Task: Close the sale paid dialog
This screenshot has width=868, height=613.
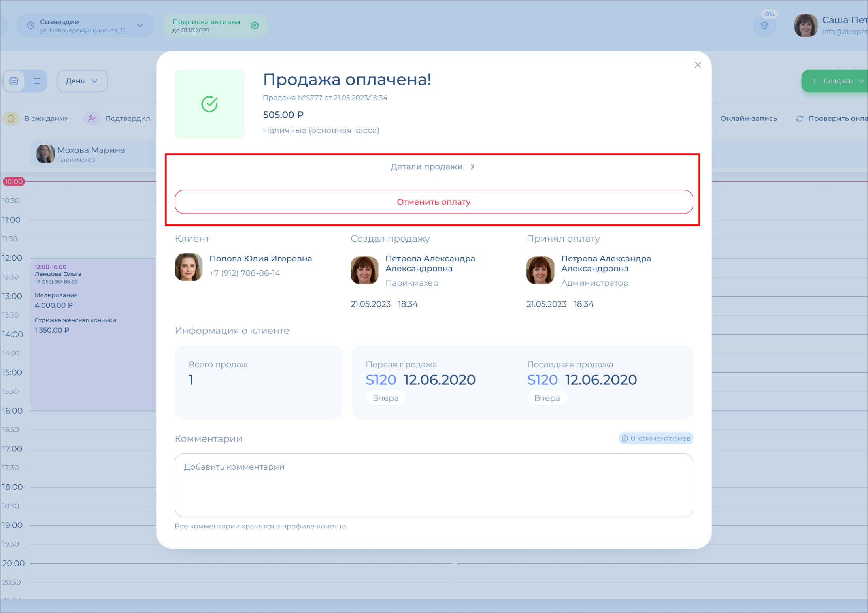Action: click(x=698, y=65)
